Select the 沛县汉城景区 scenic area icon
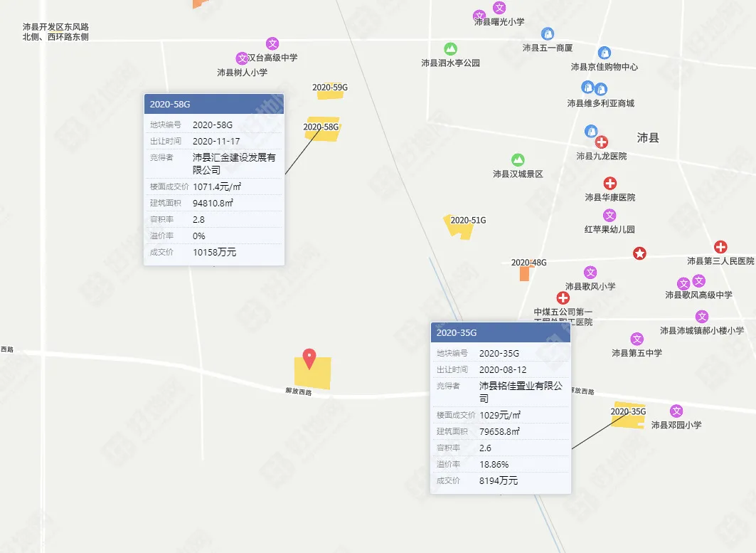Viewport: 756px width, 553px height. (518, 158)
